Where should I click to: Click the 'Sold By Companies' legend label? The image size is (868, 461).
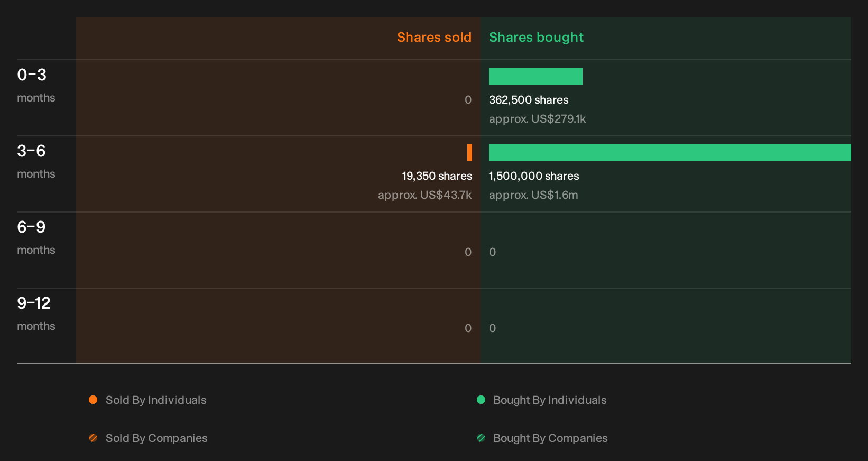(x=156, y=438)
